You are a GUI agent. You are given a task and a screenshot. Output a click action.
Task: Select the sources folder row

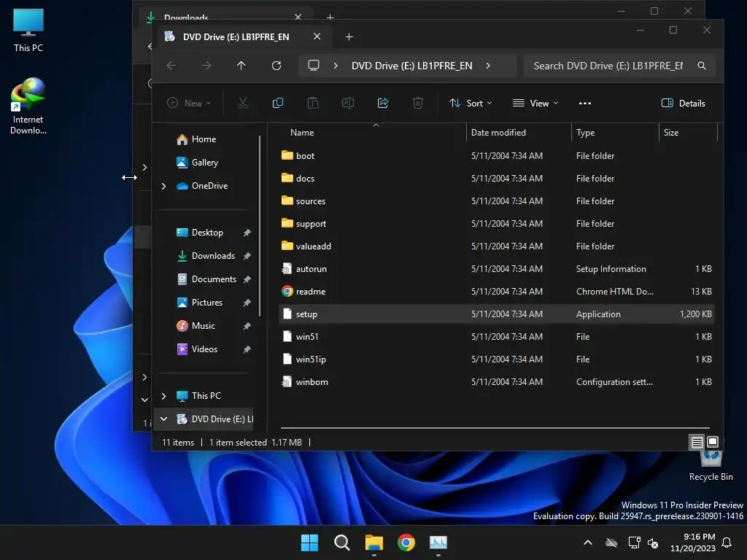click(x=496, y=201)
